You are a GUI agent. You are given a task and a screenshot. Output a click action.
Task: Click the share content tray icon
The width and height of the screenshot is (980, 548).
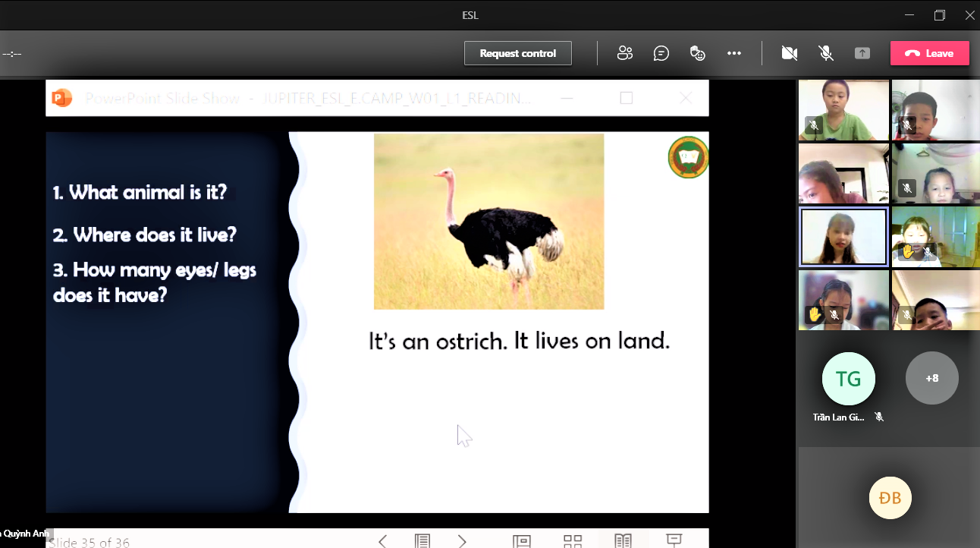click(862, 53)
